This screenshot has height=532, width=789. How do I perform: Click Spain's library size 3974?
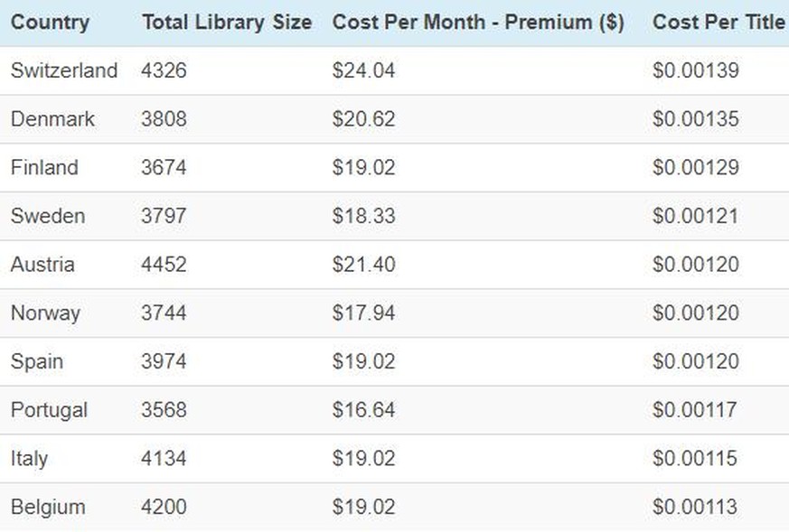coord(164,361)
